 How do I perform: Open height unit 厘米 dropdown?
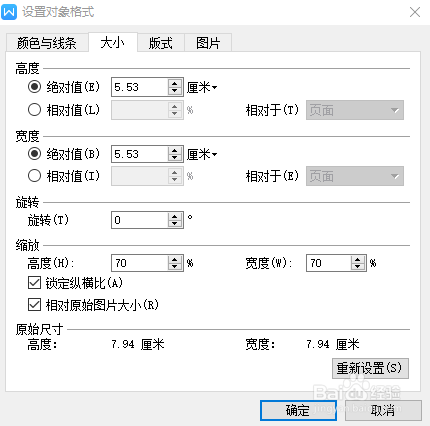202,87
